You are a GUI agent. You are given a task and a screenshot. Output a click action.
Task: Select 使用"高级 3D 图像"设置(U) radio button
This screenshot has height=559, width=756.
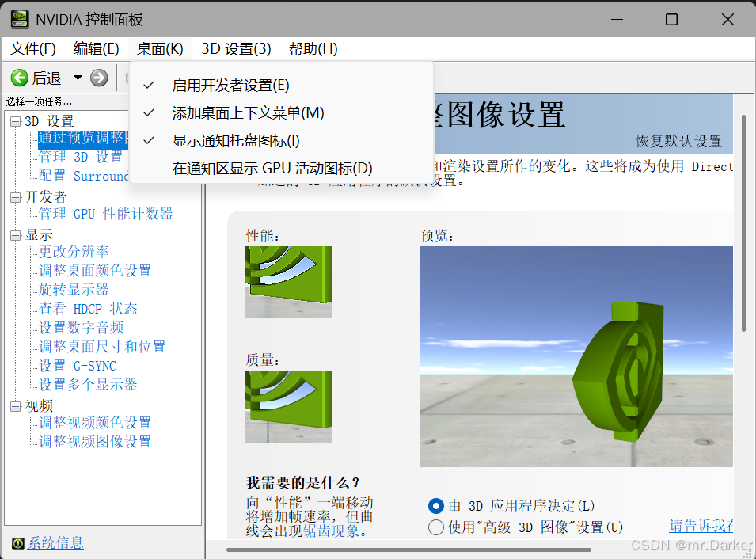click(436, 527)
